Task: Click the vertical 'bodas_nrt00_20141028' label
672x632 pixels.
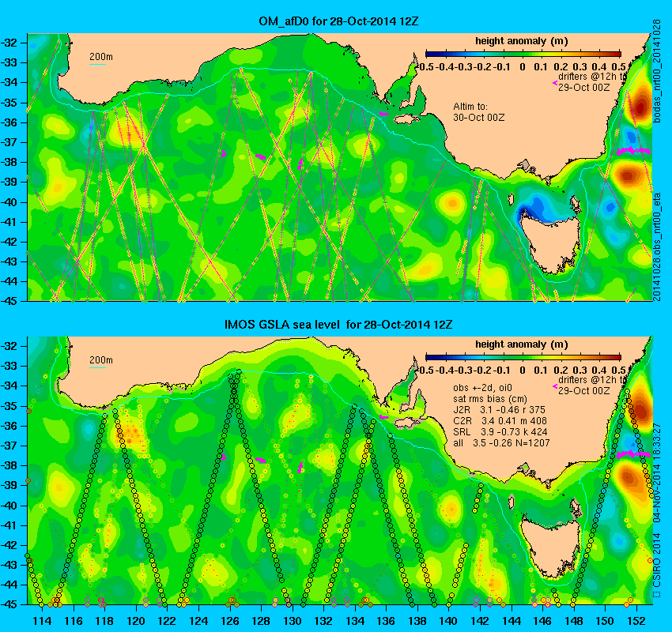Action: 656,71
